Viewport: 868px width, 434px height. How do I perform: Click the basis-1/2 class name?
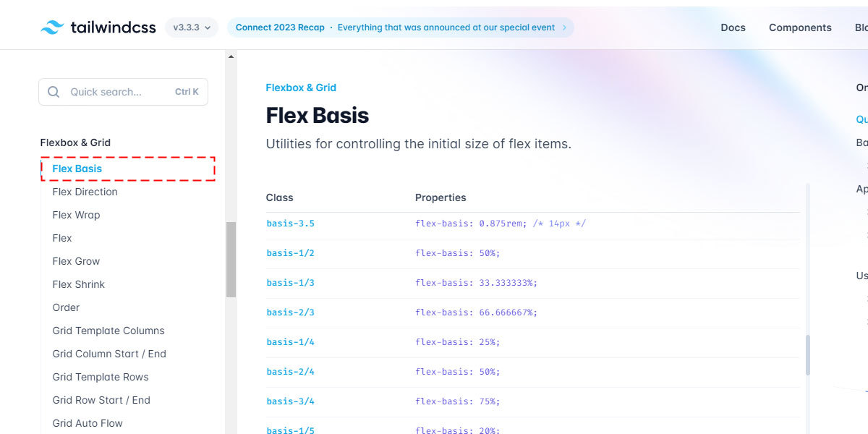pyautogui.click(x=290, y=253)
